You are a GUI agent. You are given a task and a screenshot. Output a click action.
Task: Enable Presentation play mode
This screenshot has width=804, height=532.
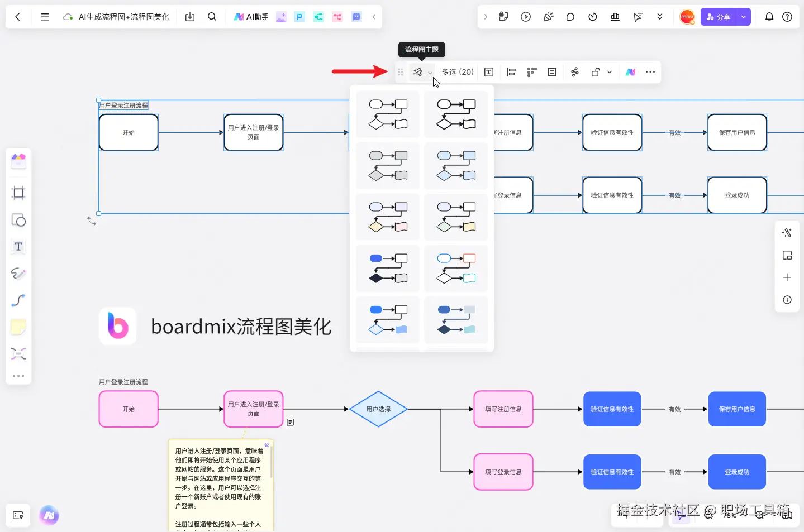tap(526, 17)
